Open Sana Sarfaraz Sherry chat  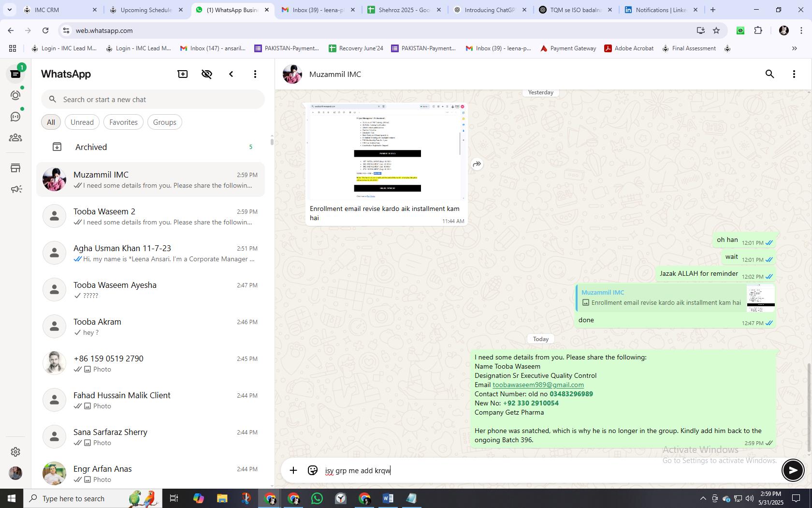pyautogui.click(x=151, y=437)
